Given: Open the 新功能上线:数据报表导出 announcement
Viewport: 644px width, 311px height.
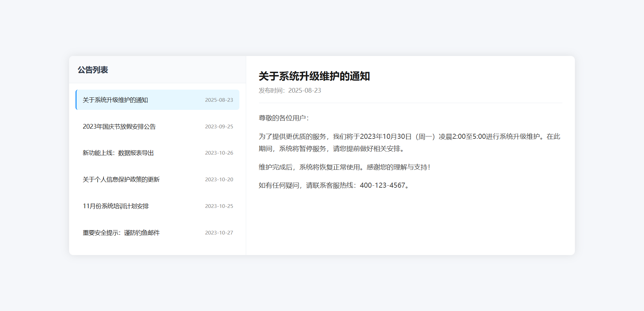Looking at the screenshot, I should [118, 153].
